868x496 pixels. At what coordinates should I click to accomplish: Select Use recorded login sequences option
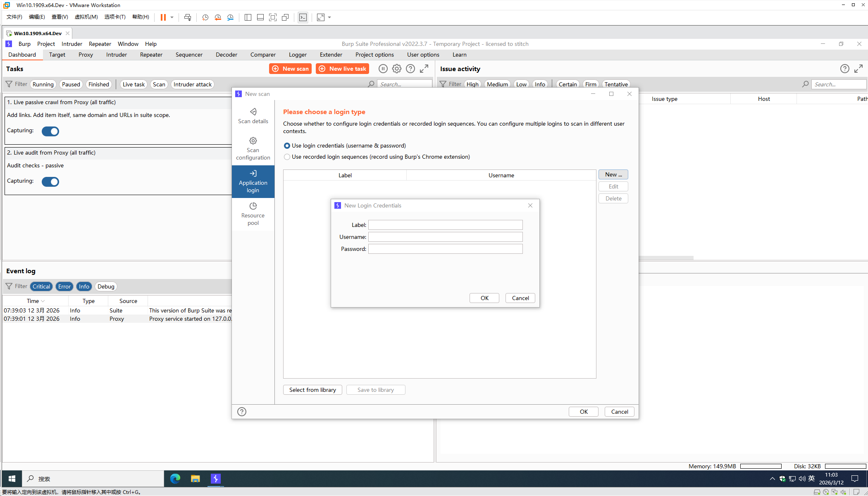(287, 157)
